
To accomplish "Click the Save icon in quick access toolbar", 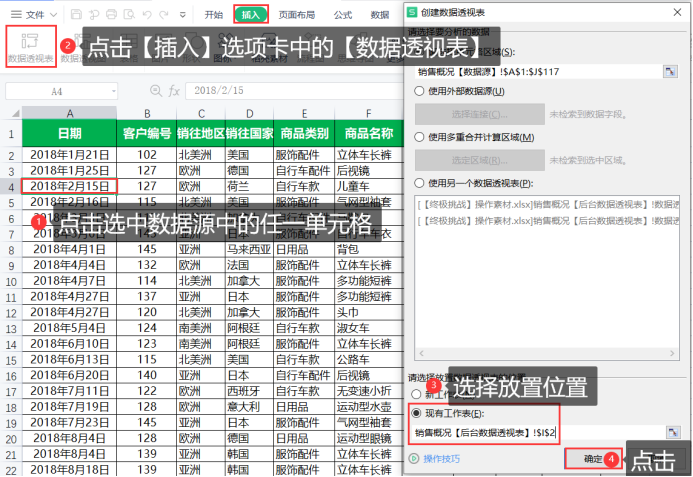I will point(76,15).
